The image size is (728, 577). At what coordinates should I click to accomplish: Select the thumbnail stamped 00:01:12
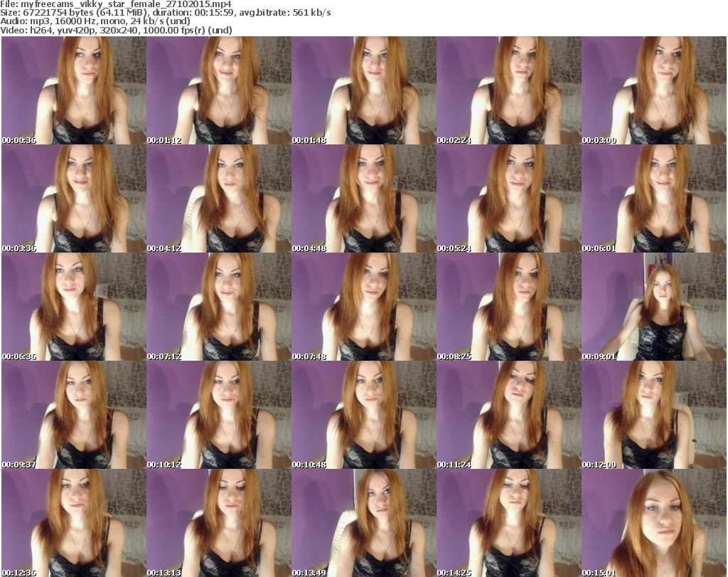219,90
